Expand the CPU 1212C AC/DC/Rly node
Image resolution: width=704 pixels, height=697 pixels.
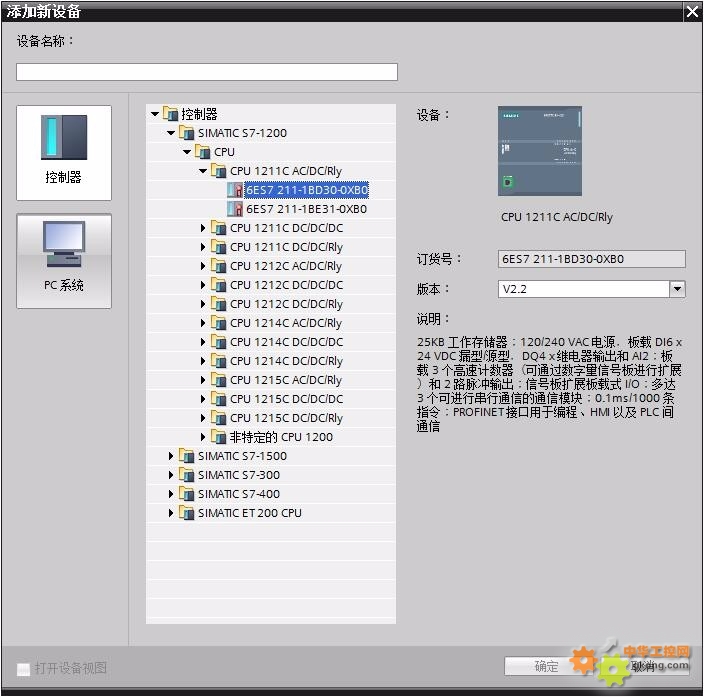(x=203, y=266)
